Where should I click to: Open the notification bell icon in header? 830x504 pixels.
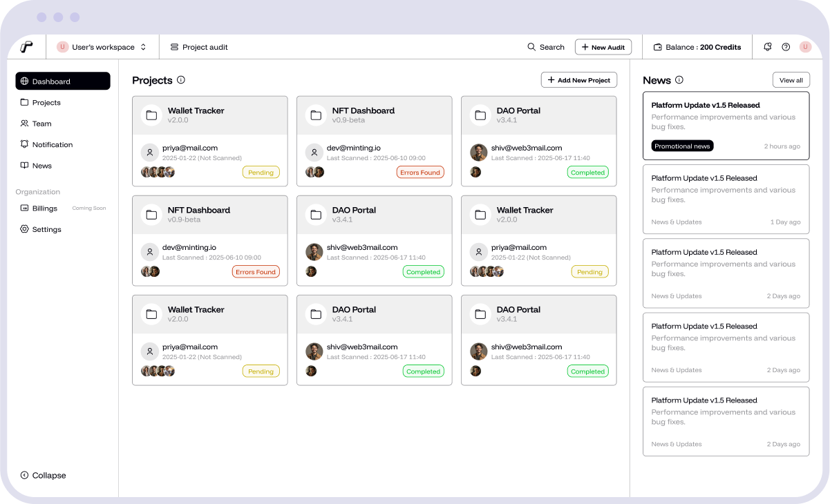coord(767,47)
